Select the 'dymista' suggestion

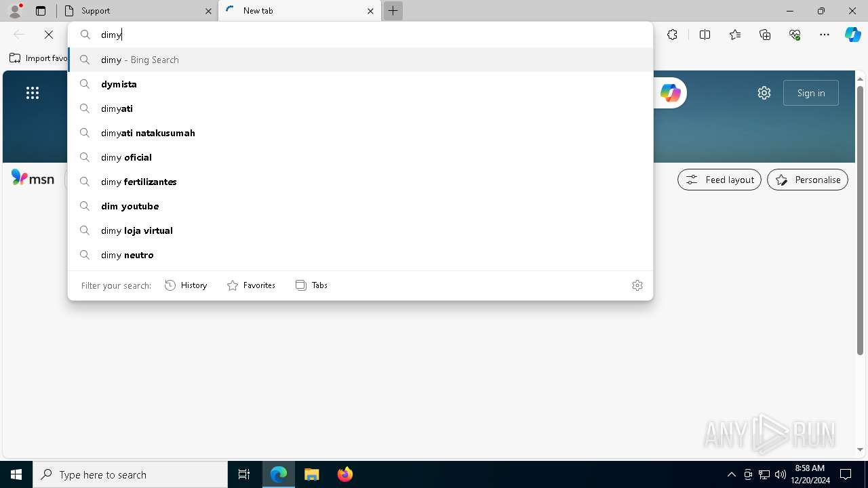360,84
